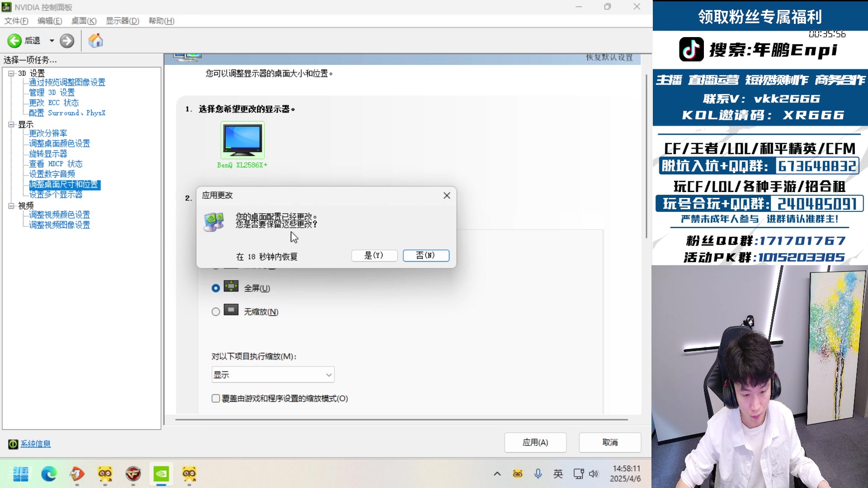Click the 应用(A) button
The width and height of the screenshot is (868, 488).
[x=535, y=443]
